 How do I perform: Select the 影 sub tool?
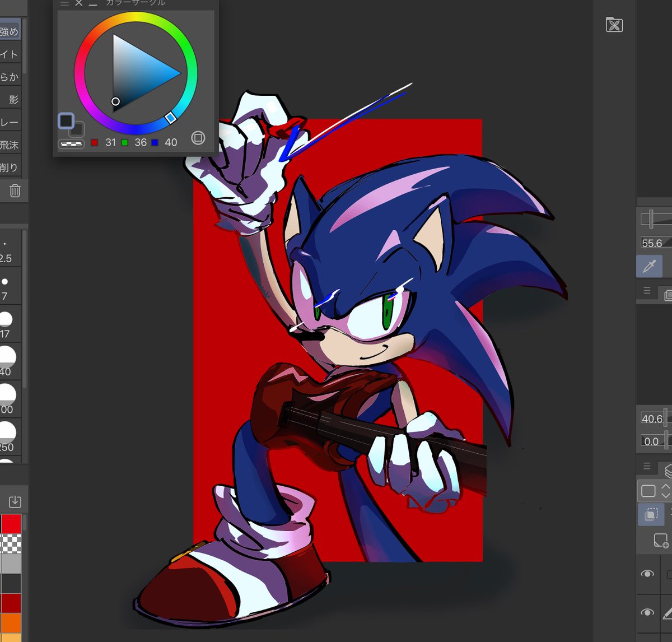coord(11,99)
